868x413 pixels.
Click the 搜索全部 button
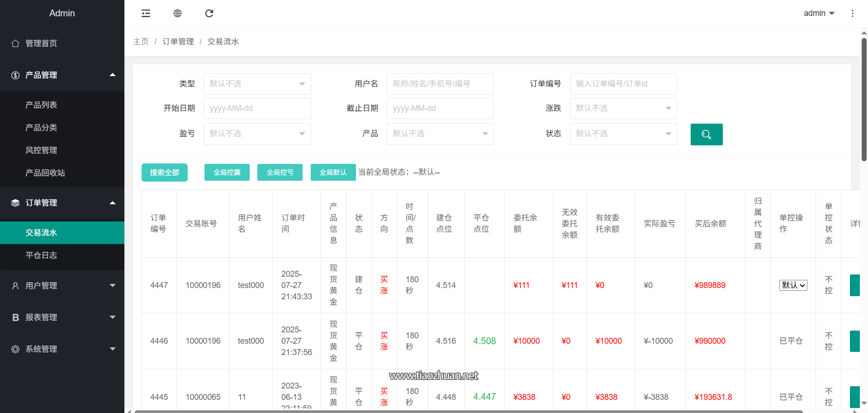[165, 173]
